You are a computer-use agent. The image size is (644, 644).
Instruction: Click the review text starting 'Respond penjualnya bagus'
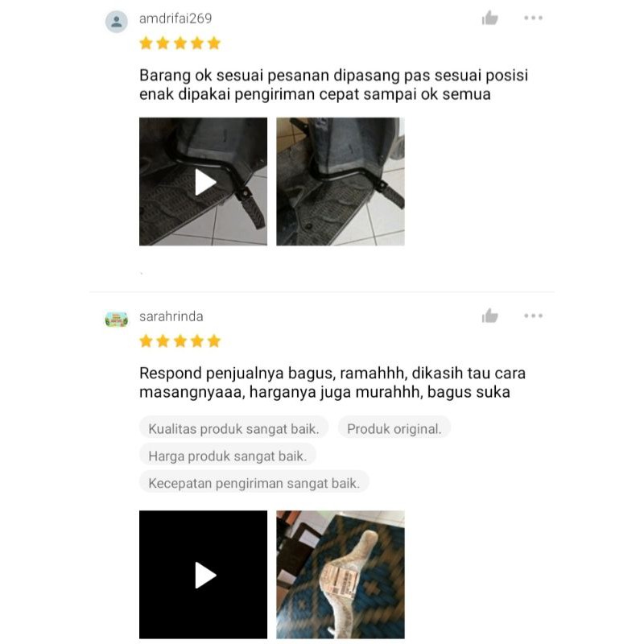pos(332,382)
